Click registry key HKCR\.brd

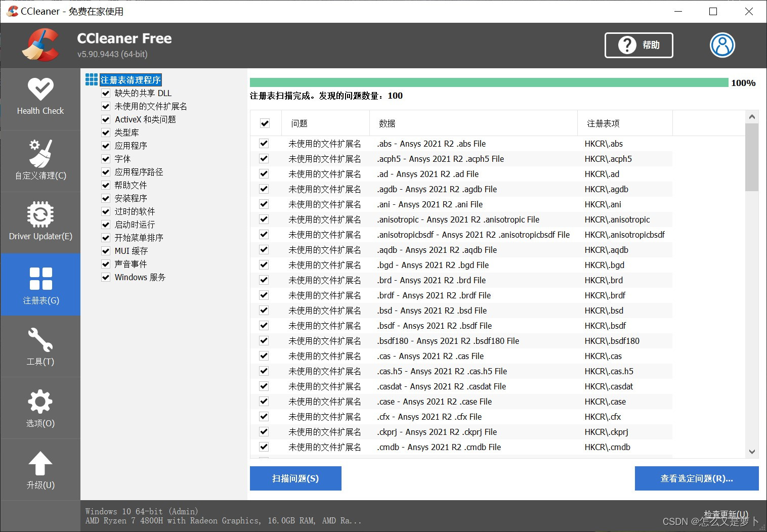coord(604,280)
